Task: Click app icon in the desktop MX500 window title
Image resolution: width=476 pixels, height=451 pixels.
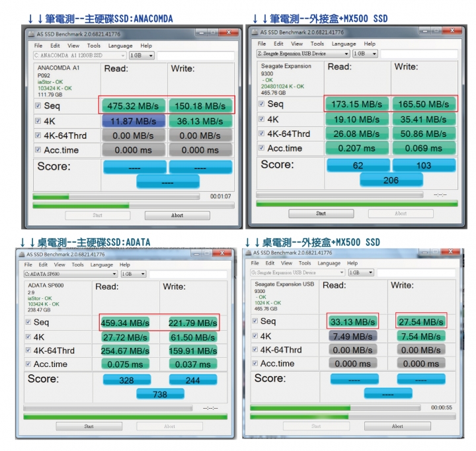Action: (x=249, y=253)
